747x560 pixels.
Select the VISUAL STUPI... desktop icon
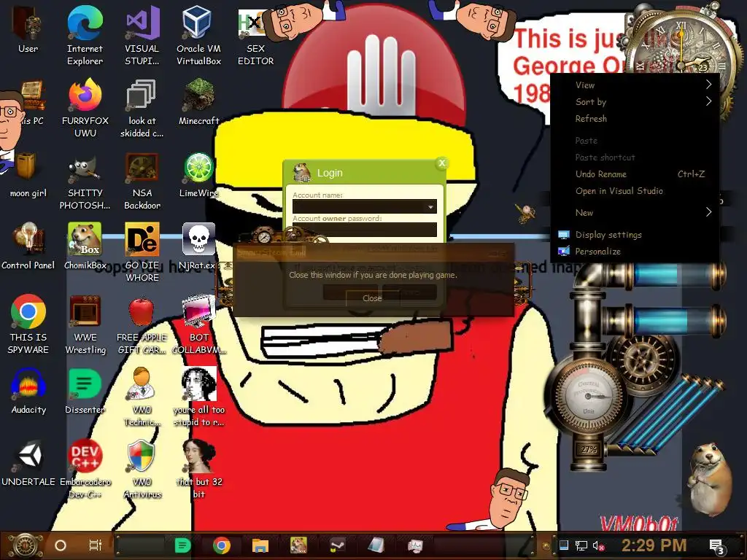coord(142,35)
